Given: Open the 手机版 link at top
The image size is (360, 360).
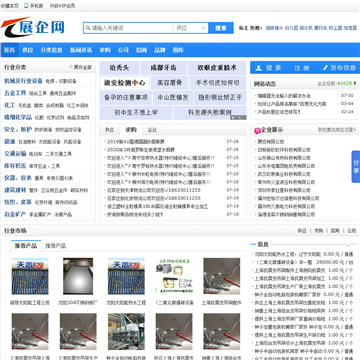Looking at the screenshot, I should point(36,6).
